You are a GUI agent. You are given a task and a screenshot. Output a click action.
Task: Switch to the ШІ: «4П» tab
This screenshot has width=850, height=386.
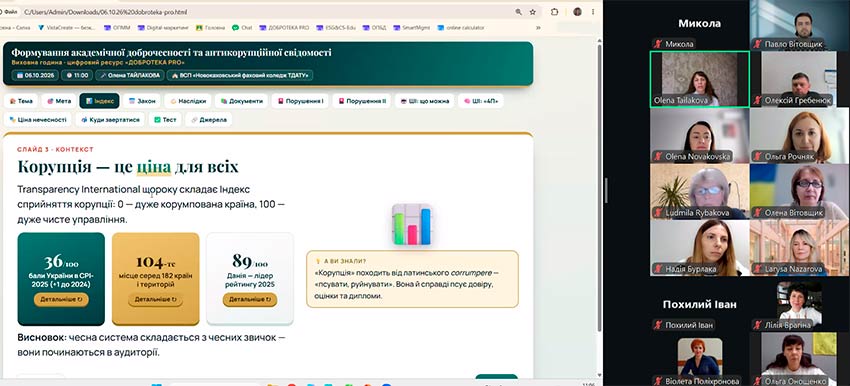coord(481,101)
